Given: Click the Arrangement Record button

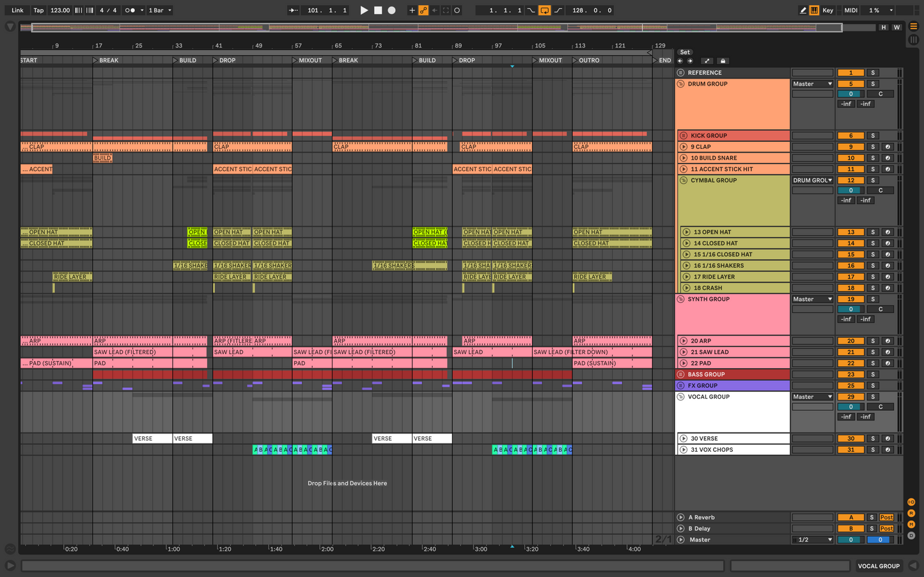Looking at the screenshot, I should coord(392,10).
